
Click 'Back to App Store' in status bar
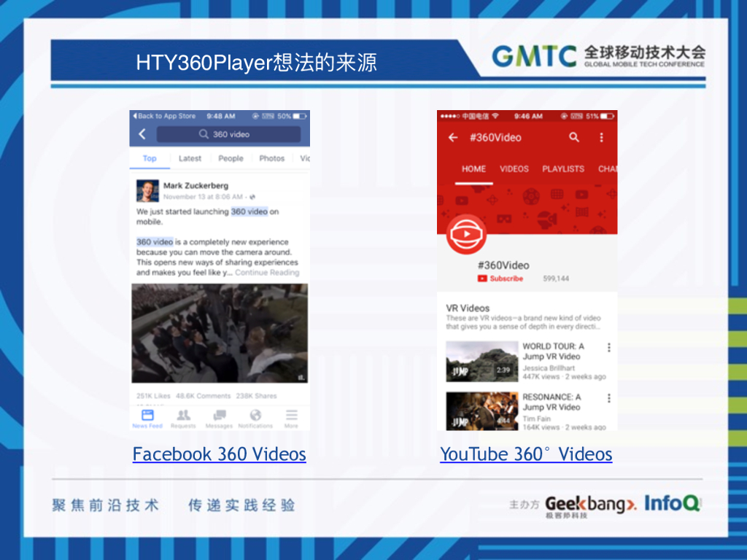coord(164,116)
